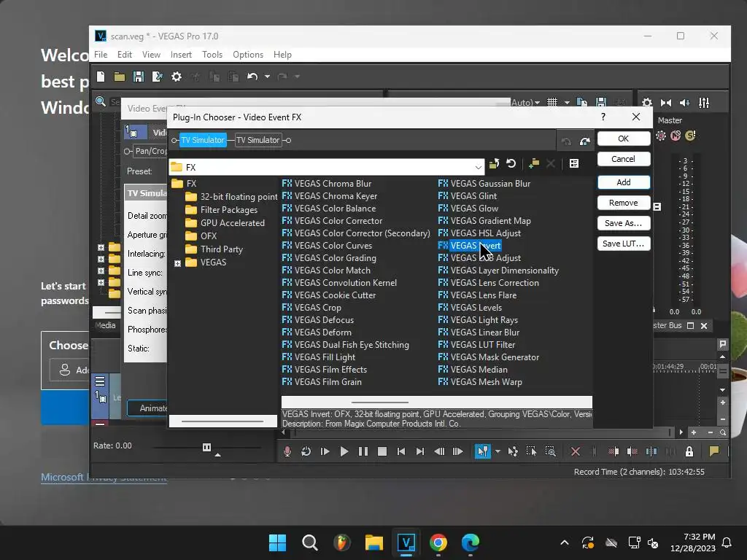Open the edit tool dropdown arrow
This screenshot has width=747, height=560.
(x=498, y=451)
